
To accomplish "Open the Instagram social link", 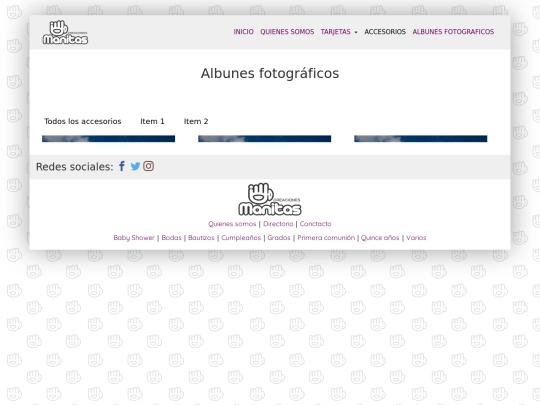I will (148, 166).
